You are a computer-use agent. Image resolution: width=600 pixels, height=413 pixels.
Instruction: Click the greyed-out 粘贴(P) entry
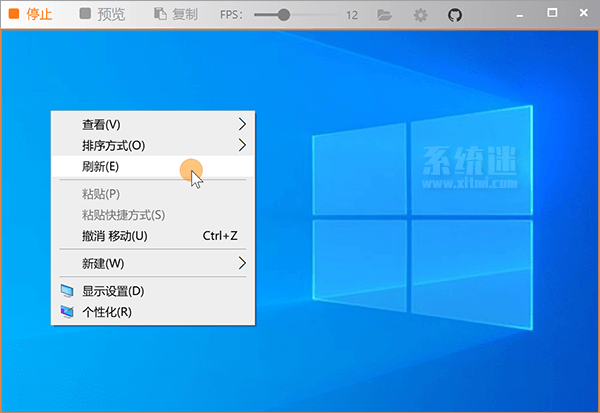click(x=100, y=194)
